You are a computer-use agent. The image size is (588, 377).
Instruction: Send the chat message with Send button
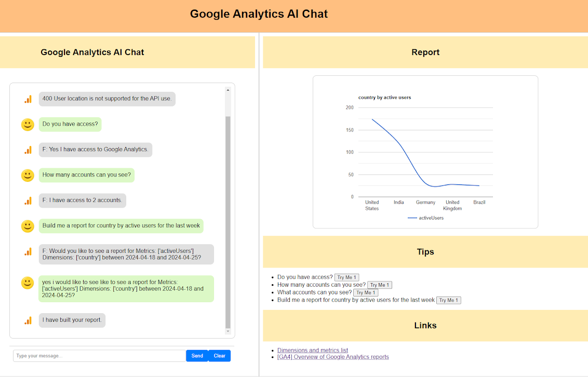pos(197,356)
